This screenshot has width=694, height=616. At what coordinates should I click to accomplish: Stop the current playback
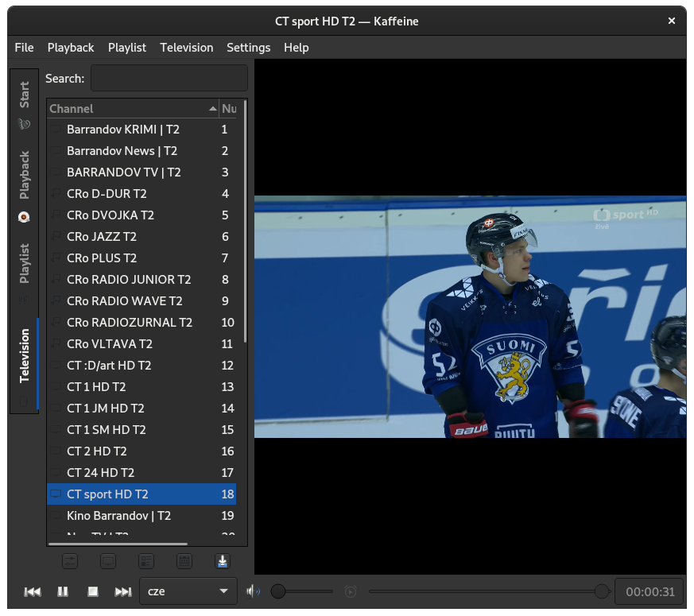point(93,591)
